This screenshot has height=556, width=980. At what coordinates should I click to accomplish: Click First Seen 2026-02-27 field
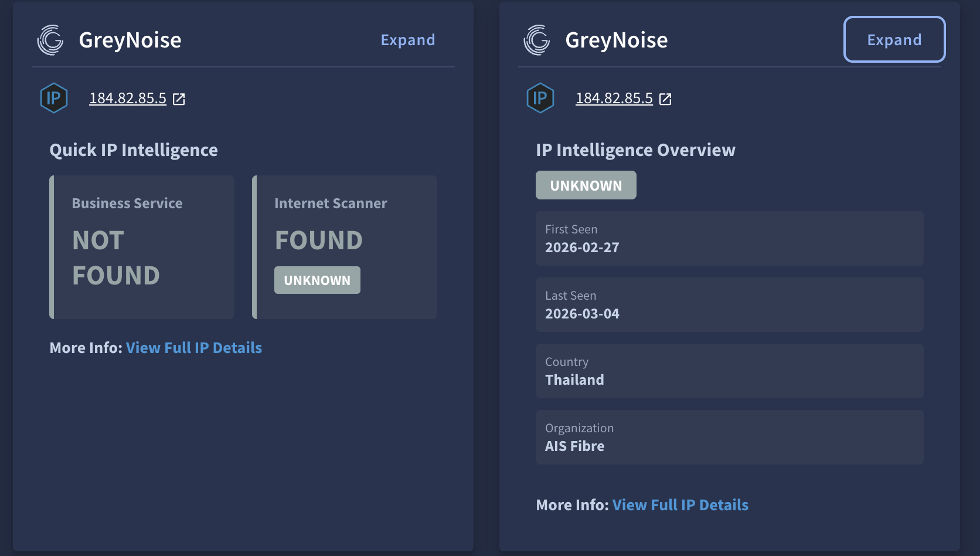(x=730, y=239)
